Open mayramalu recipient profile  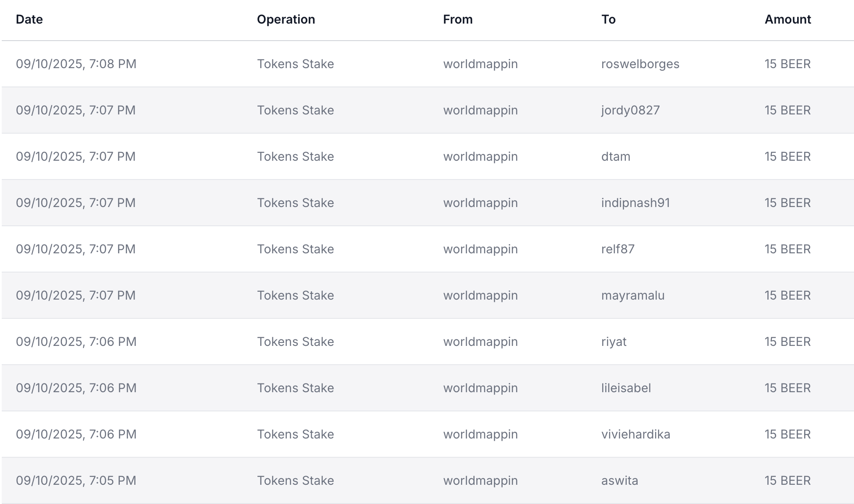(633, 295)
